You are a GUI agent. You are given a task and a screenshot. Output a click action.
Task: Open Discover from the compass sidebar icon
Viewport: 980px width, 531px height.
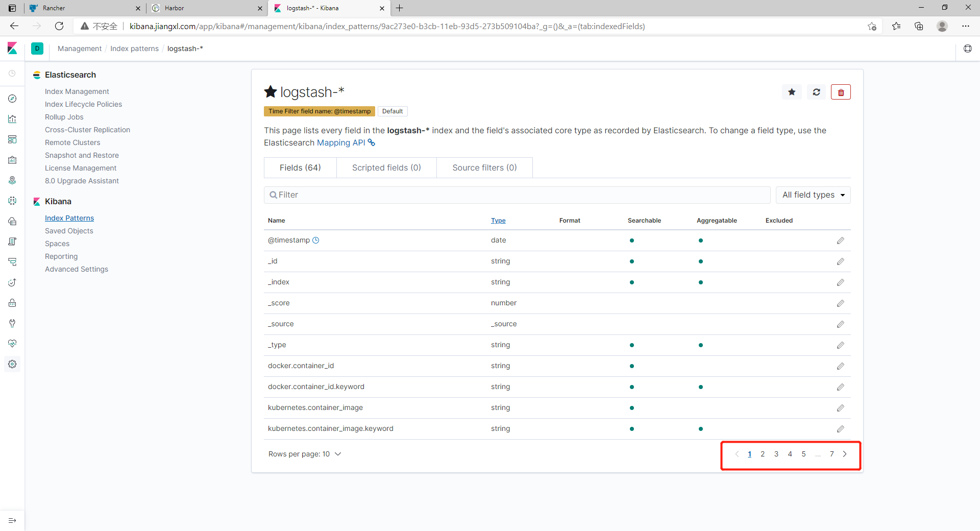(12, 99)
